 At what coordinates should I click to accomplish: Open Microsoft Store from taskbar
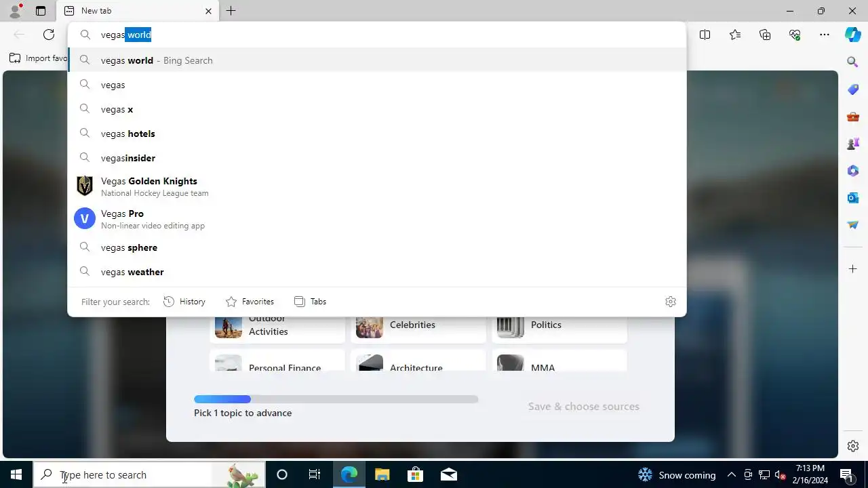pyautogui.click(x=415, y=474)
